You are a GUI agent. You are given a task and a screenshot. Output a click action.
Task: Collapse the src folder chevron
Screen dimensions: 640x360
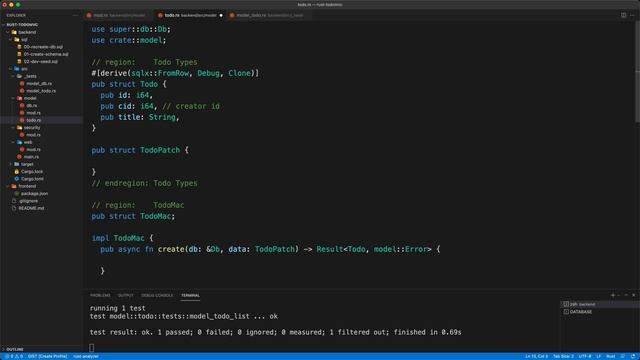coord(11,69)
